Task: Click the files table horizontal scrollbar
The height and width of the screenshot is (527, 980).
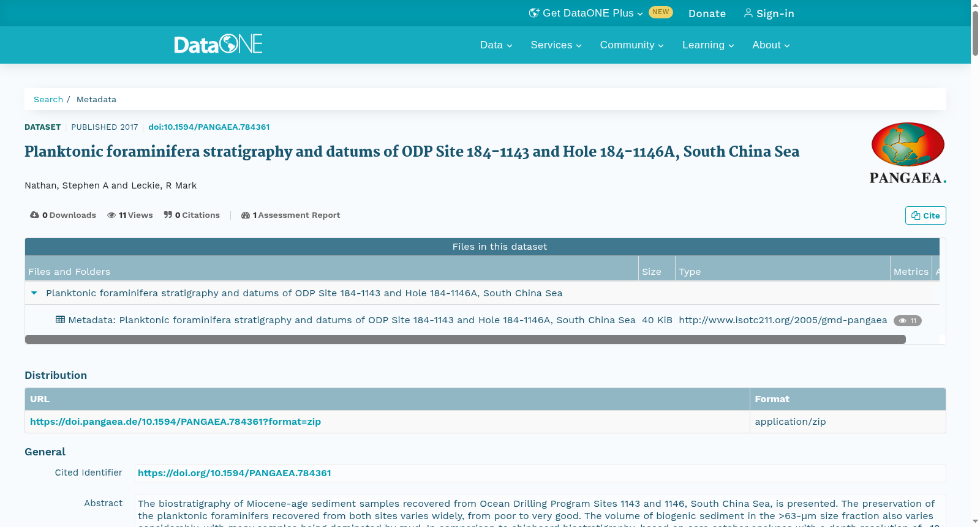Action: click(465, 339)
